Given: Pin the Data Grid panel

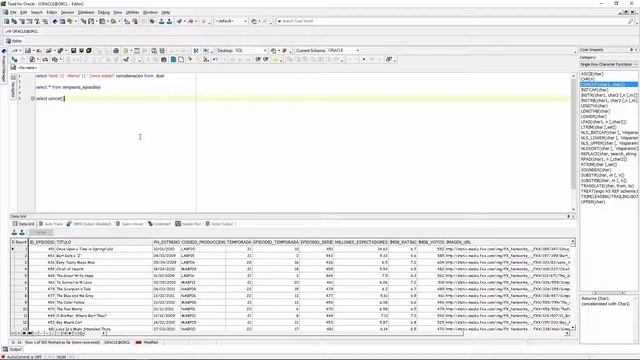Looking at the screenshot, I should click(x=569, y=216).
